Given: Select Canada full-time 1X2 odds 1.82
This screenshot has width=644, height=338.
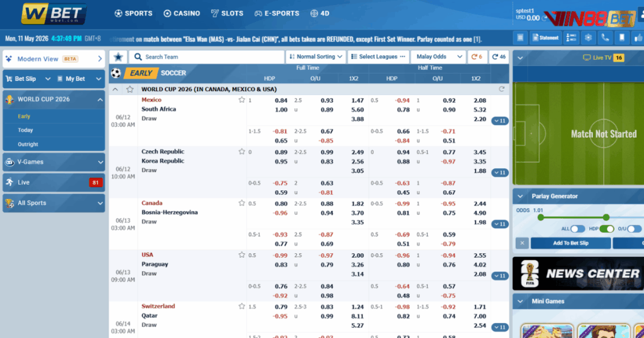Looking at the screenshot, I should [x=357, y=204].
